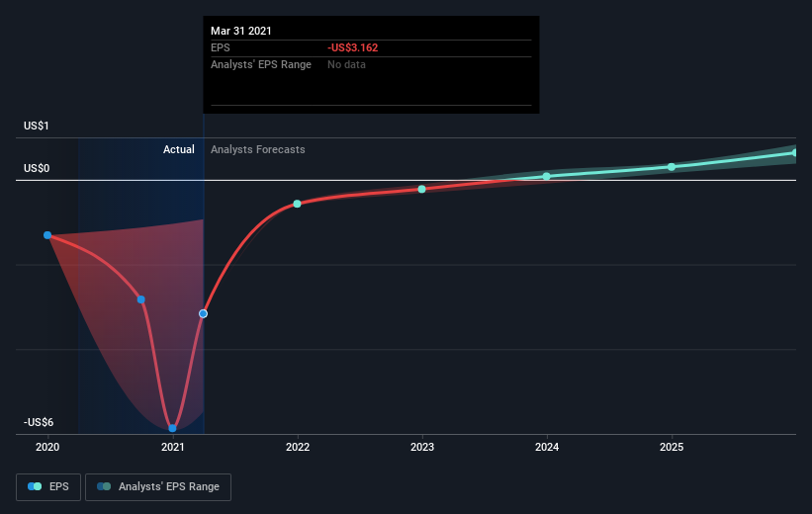Click the Mar 31 2021 tooltip heading
This screenshot has width=812, height=514.
pyautogui.click(x=240, y=31)
